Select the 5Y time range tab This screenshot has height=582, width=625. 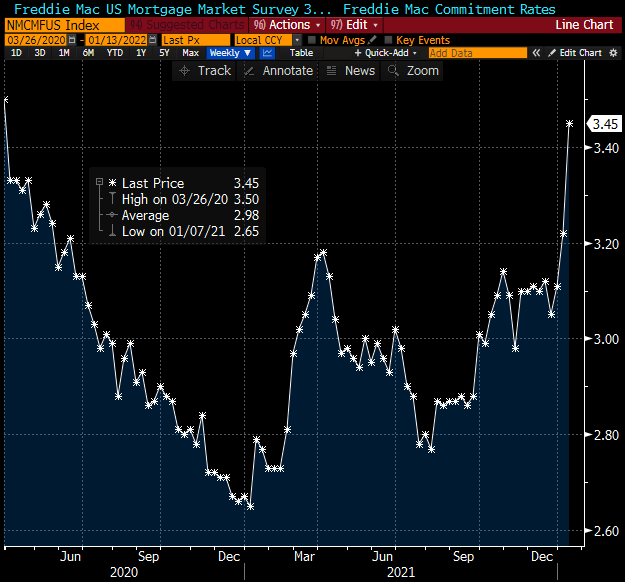164,53
